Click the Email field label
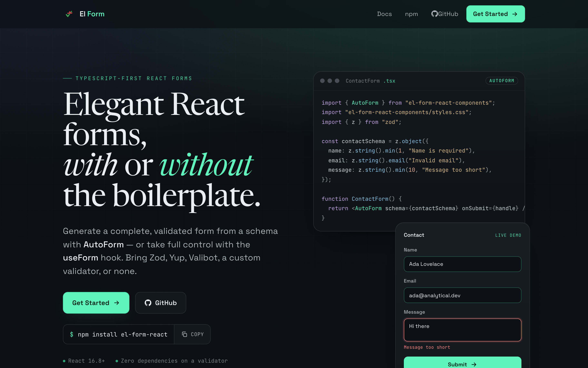Screen dimensions: 588x368 (410, 281)
